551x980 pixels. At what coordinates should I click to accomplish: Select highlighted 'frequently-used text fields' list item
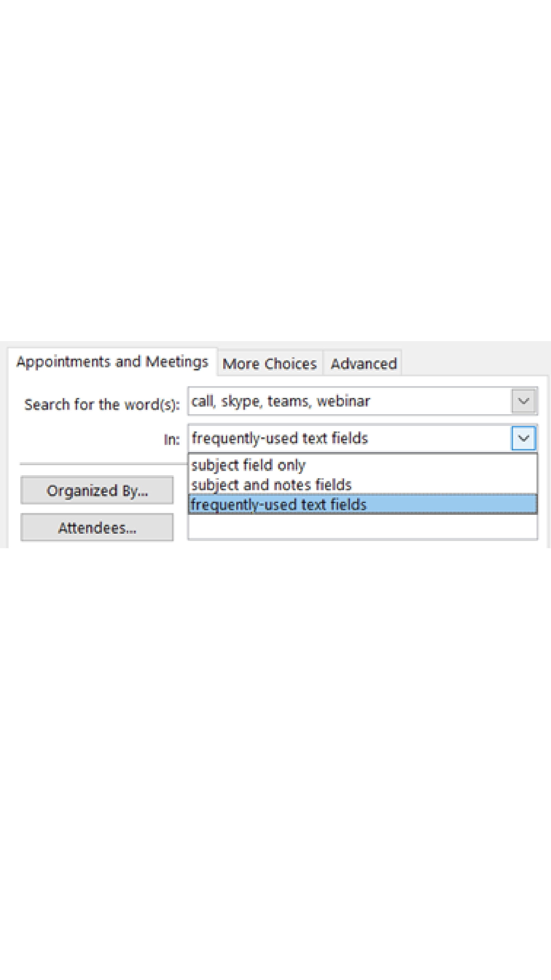[x=279, y=504]
